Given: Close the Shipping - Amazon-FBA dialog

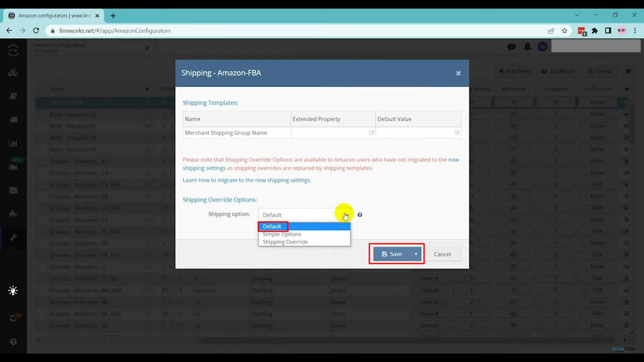Looking at the screenshot, I should coord(458,73).
